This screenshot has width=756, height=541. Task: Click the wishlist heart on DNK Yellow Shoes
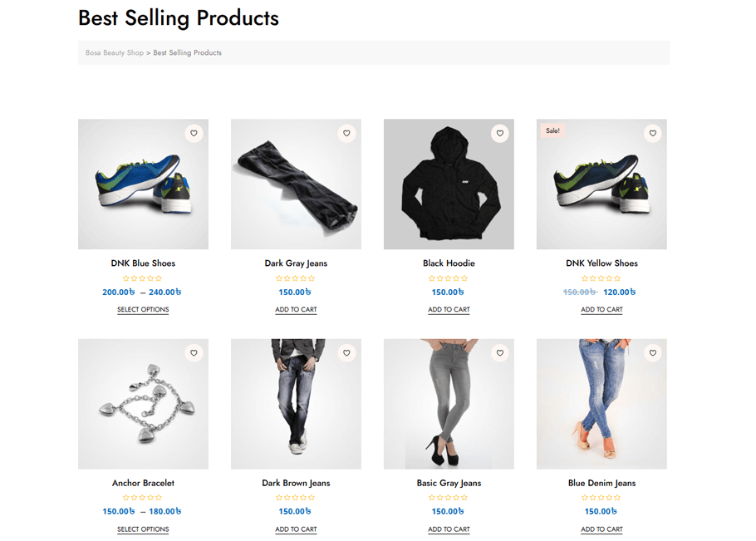pyautogui.click(x=652, y=133)
